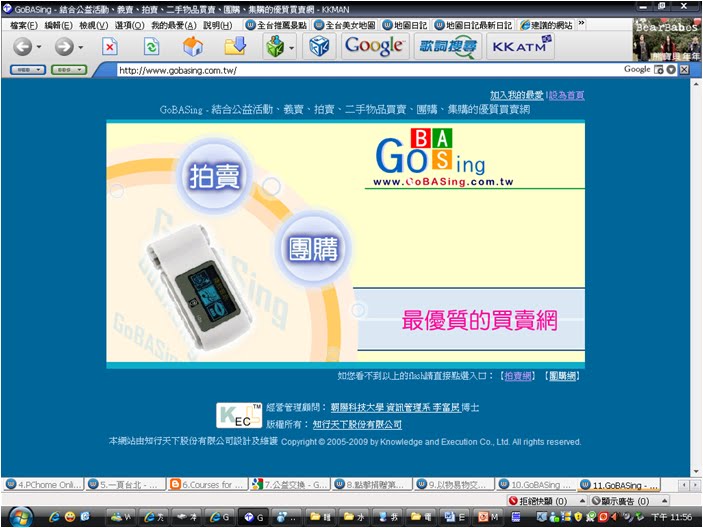Open the favorites folder download icon
Screen dimensions: 703x528
235,46
